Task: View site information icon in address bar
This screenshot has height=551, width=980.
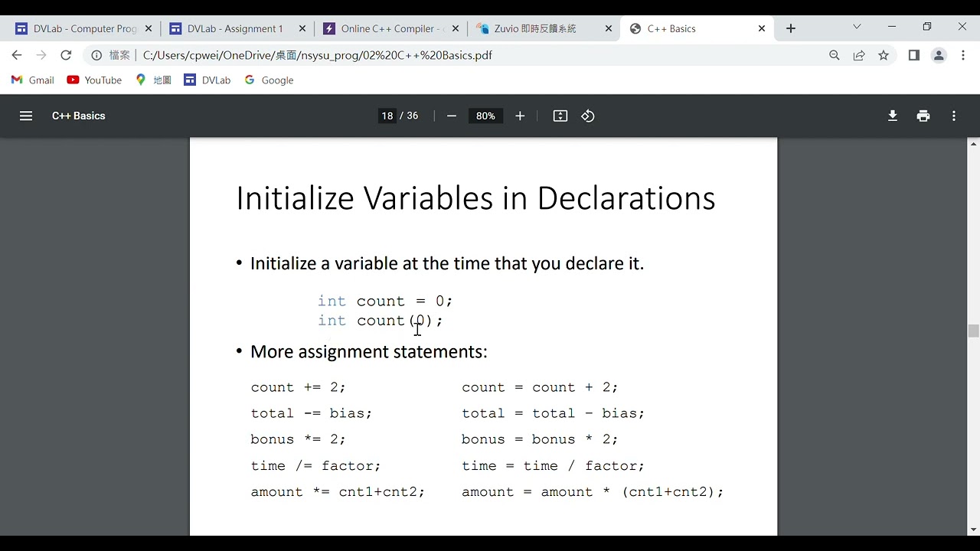Action: click(96, 55)
